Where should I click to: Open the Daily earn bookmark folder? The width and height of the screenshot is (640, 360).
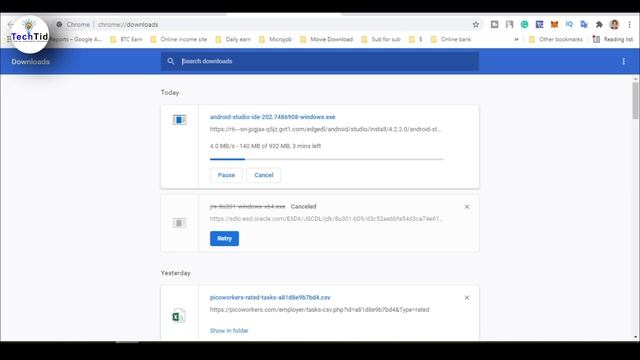pyautogui.click(x=233, y=39)
